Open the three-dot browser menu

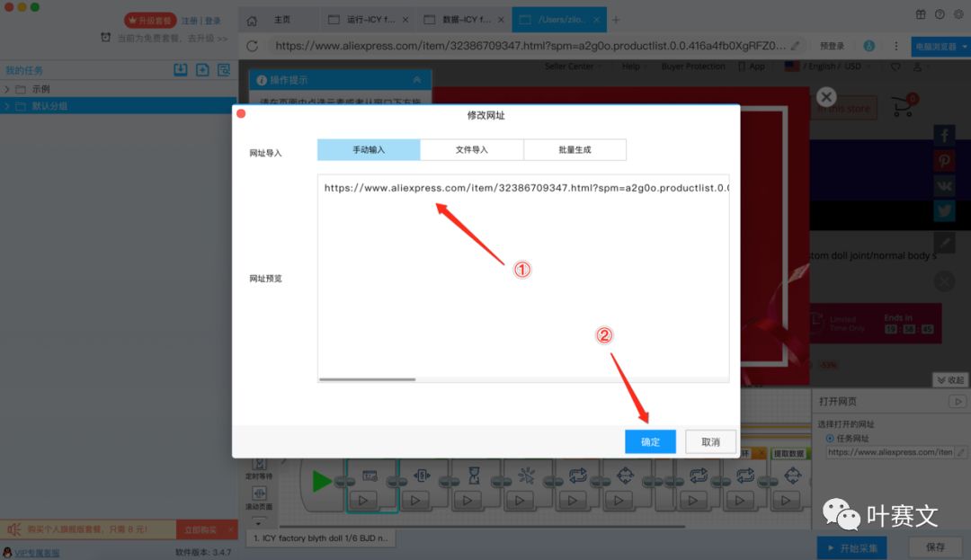pos(895,45)
